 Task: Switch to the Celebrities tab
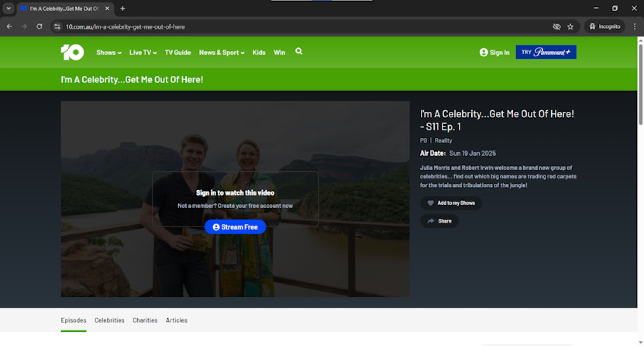pos(109,320)
